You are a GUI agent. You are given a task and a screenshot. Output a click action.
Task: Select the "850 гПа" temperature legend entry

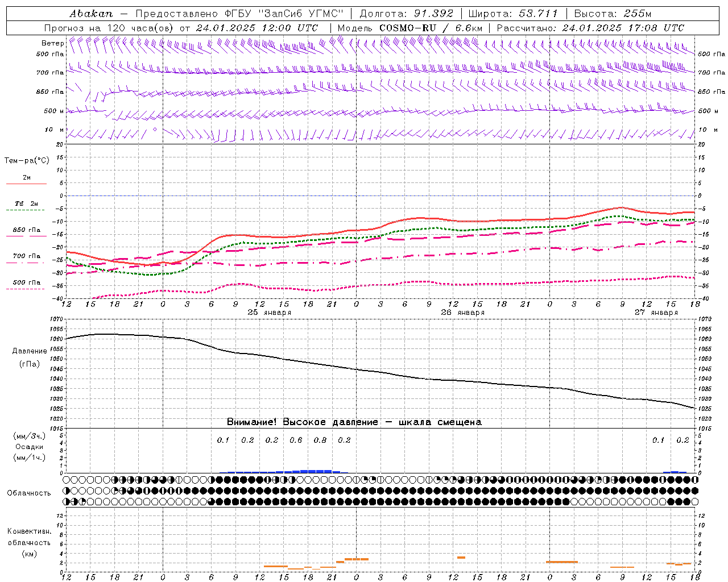[26, 230]
